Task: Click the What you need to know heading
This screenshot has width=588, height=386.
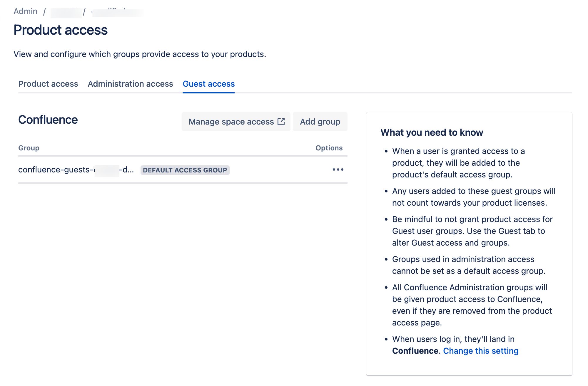Action: pos(432,132)
